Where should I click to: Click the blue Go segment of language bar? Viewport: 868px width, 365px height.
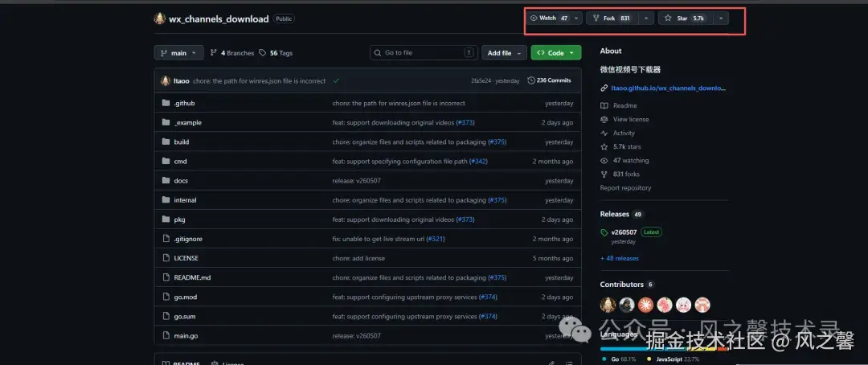(644, 349)
